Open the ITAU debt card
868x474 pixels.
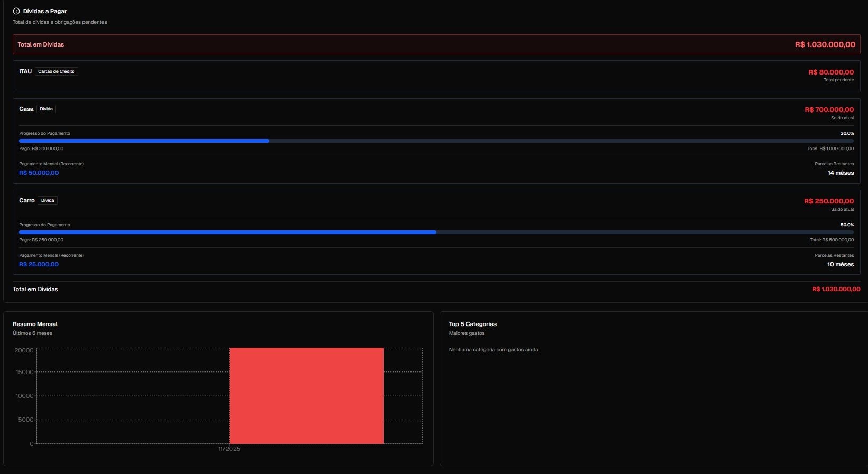(x=436, y=76)
